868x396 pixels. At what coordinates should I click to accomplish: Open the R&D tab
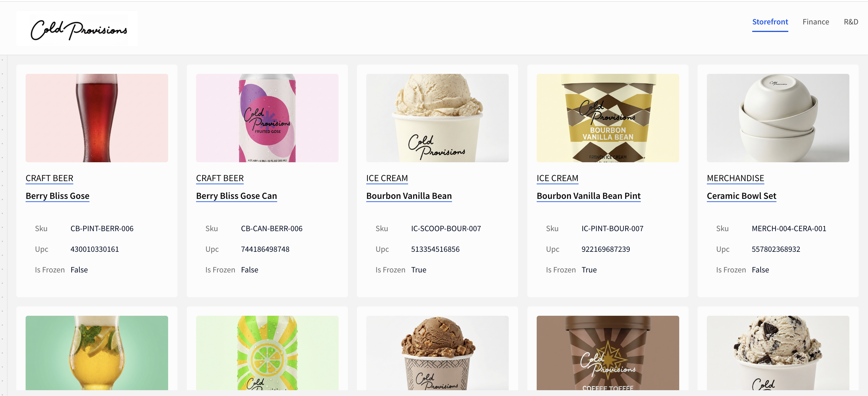pyautogui.click(x=851, y=22)
